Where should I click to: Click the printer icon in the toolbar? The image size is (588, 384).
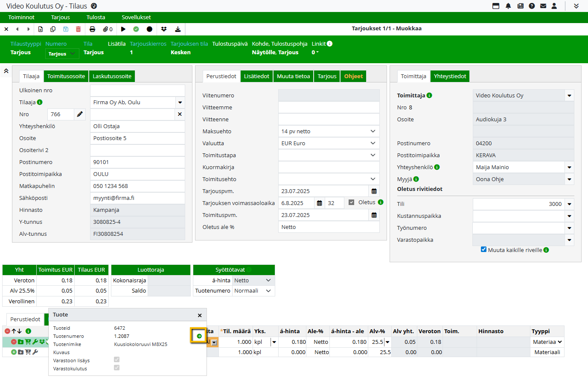(x=92, y=29)
